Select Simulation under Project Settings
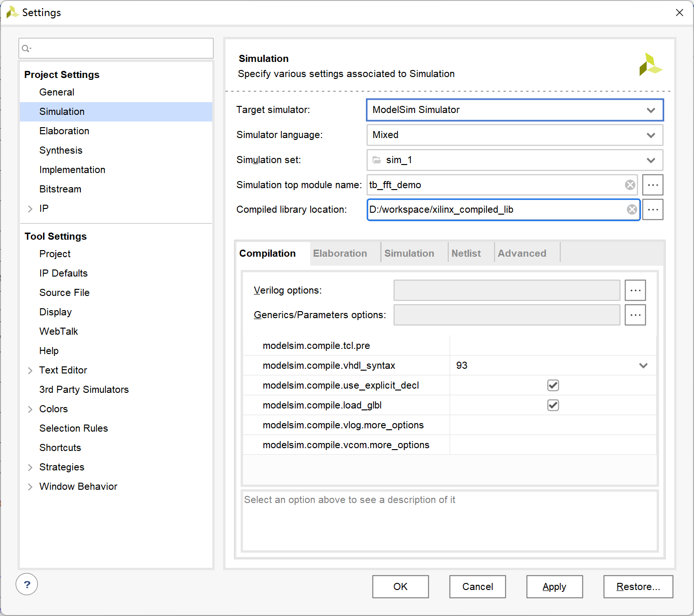694x616 pixels. click(116, 112)
